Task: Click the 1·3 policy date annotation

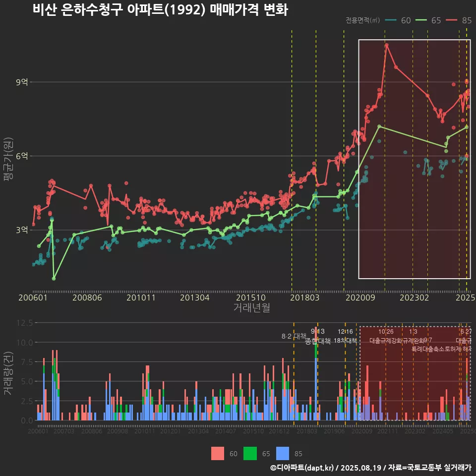Action: tap(413, 332)
